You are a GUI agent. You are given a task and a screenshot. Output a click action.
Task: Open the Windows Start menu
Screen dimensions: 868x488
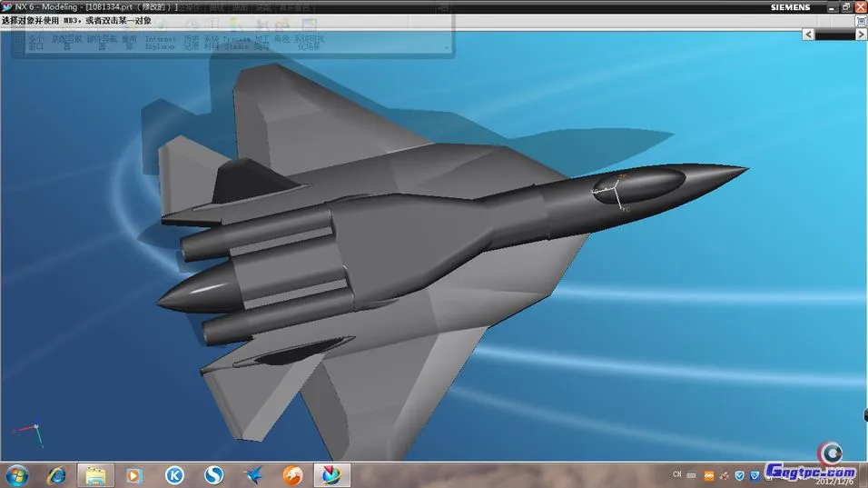click(x=17, y=474)
